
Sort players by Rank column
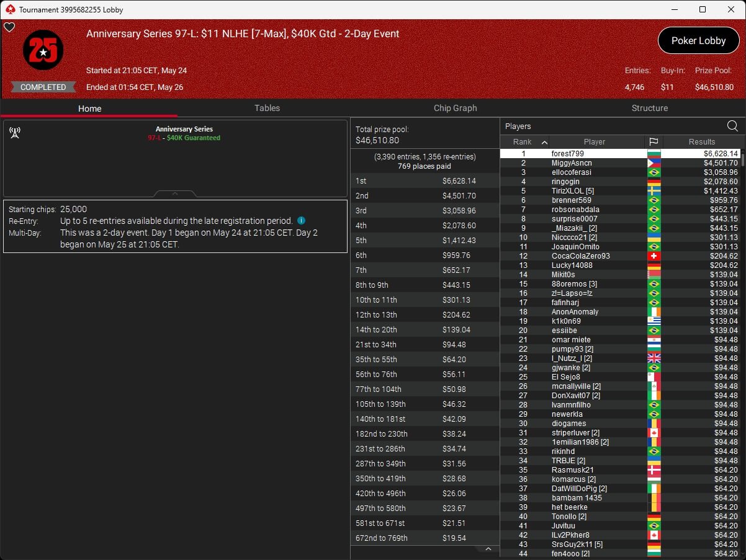pyautogui.click(x=525, y=142)
